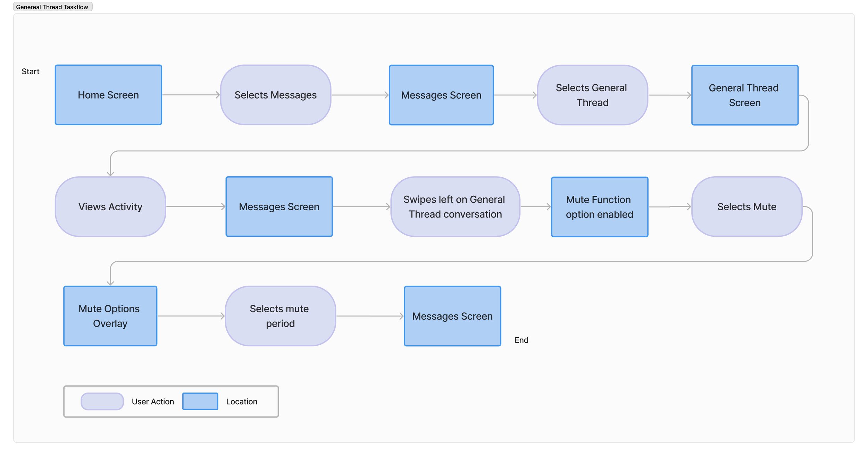
Task: Click the final Messages Screen box
Action: point(452,316)
